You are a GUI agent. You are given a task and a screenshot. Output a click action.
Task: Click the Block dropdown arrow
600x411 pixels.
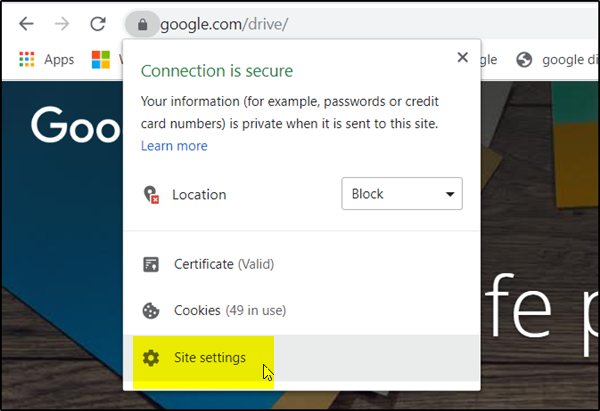tap(450, 194)
